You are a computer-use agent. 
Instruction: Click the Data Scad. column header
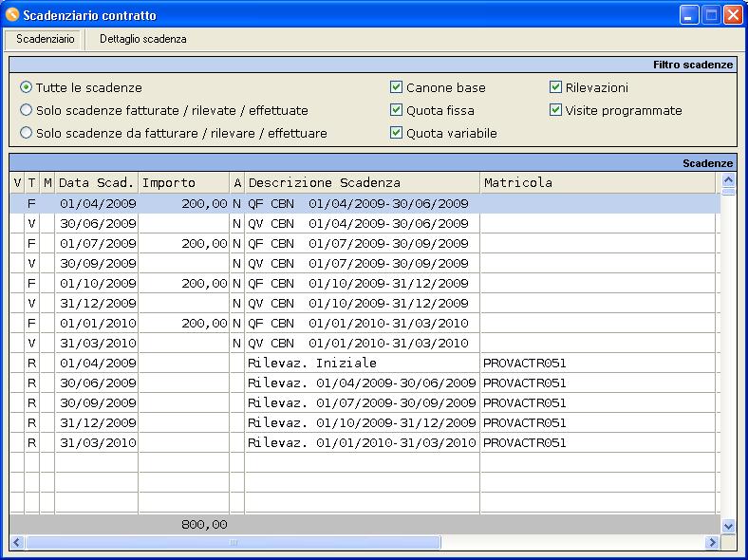[97, 182]
